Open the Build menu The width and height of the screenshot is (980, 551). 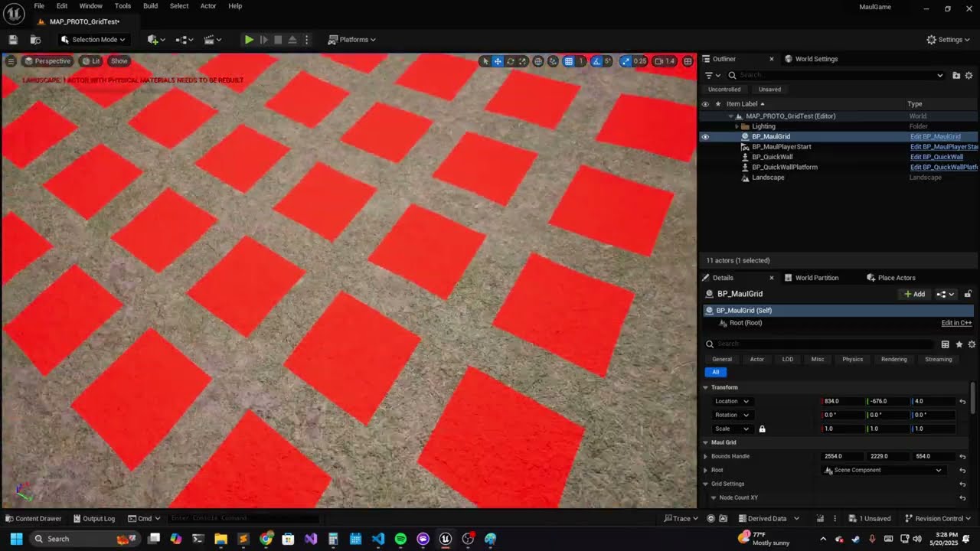click(150, 5)
